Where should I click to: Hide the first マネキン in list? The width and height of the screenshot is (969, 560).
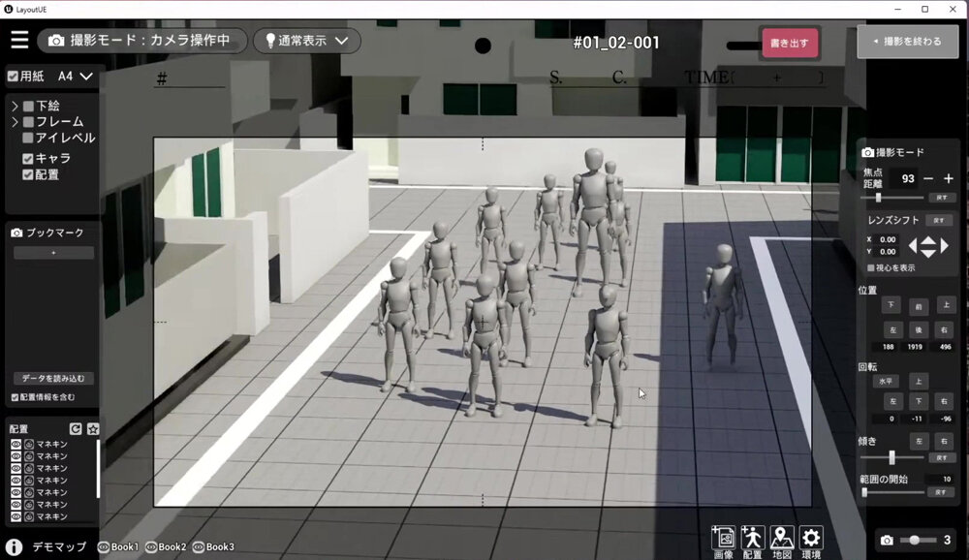pyautogui.click(x=16, y=444)
